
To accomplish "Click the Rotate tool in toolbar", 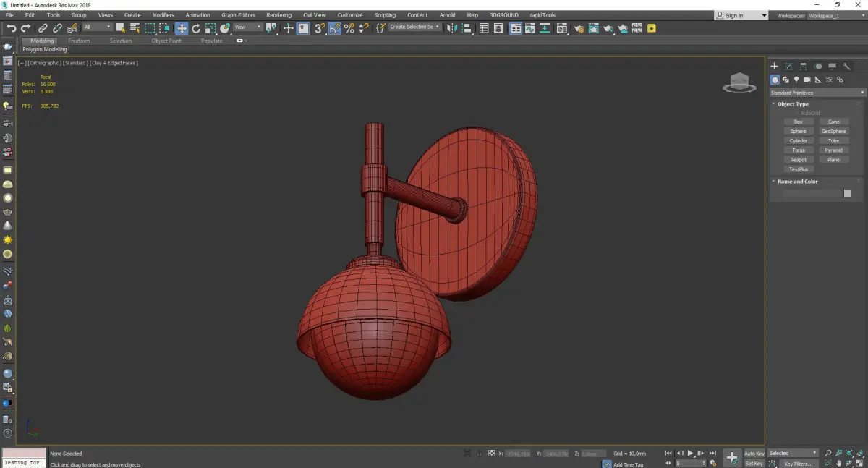I will click(196, 28).
